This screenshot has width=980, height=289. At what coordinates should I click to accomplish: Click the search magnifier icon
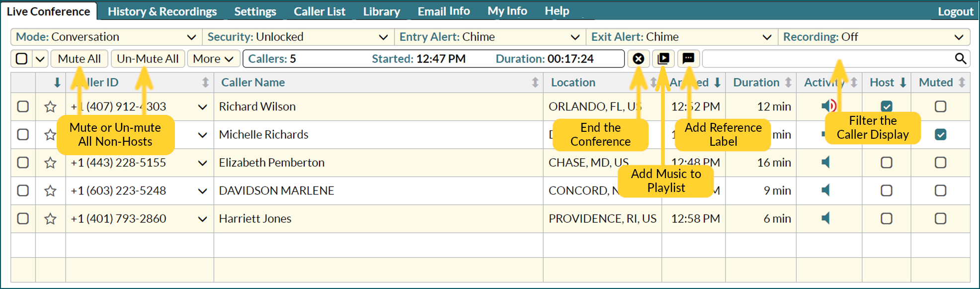[961, 59]
